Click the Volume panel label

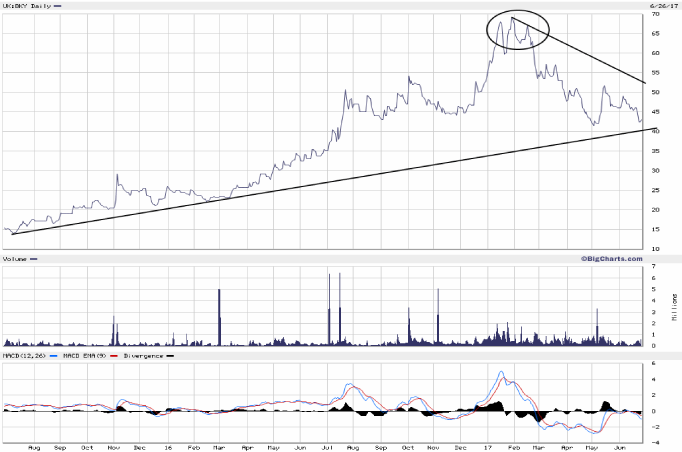click(x=16, y=258)
